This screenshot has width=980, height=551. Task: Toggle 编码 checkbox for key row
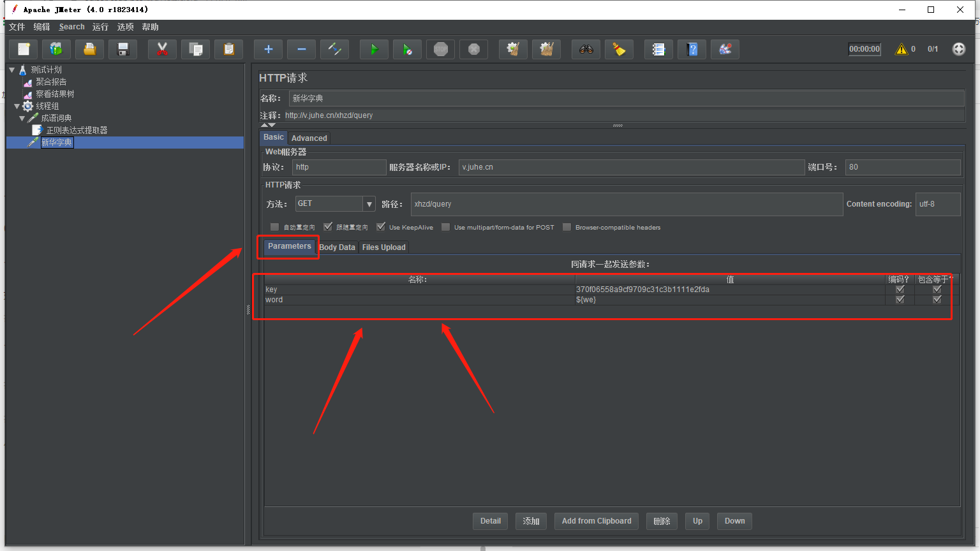click(900, 290)
